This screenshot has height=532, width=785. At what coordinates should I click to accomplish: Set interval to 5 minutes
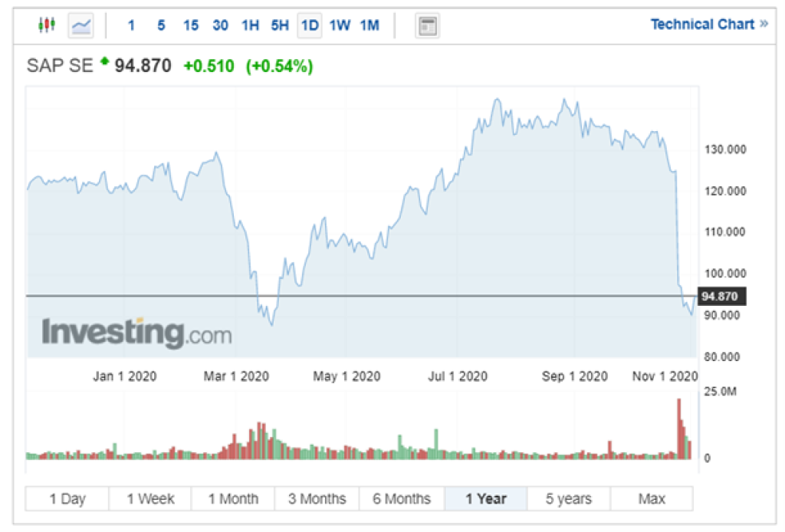coord(161,25)
